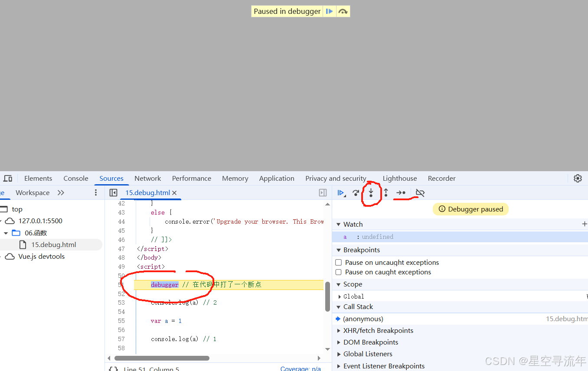Viewport: 588px width, 371px height.
Task: Switch to the Elements tab
Action: click(x=38, y=179)
